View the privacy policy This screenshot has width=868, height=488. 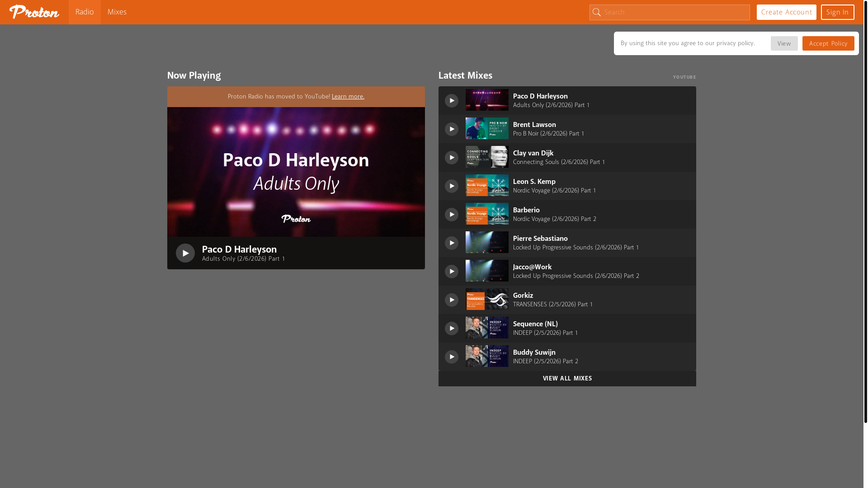tap(784, 43)
